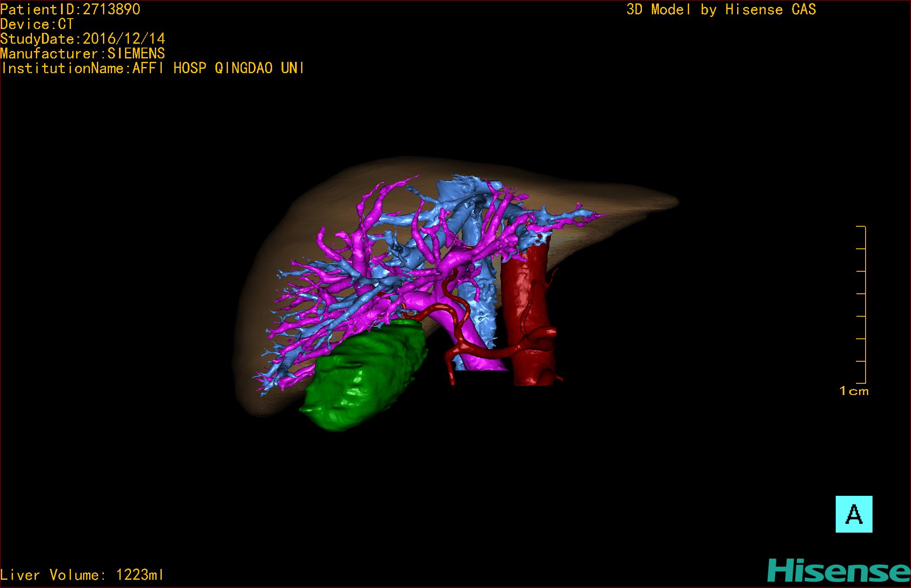Click the Hisense logo in the corner

[838, 570]
